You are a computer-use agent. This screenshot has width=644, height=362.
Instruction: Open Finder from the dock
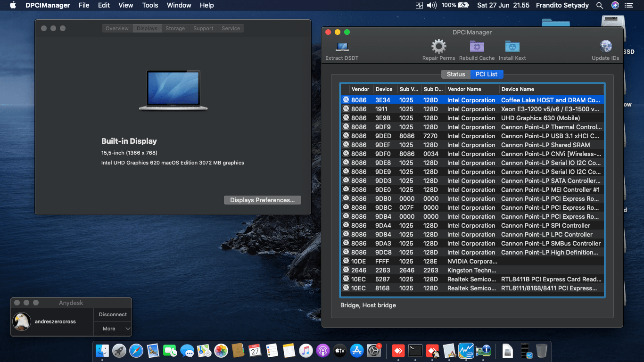102,351
